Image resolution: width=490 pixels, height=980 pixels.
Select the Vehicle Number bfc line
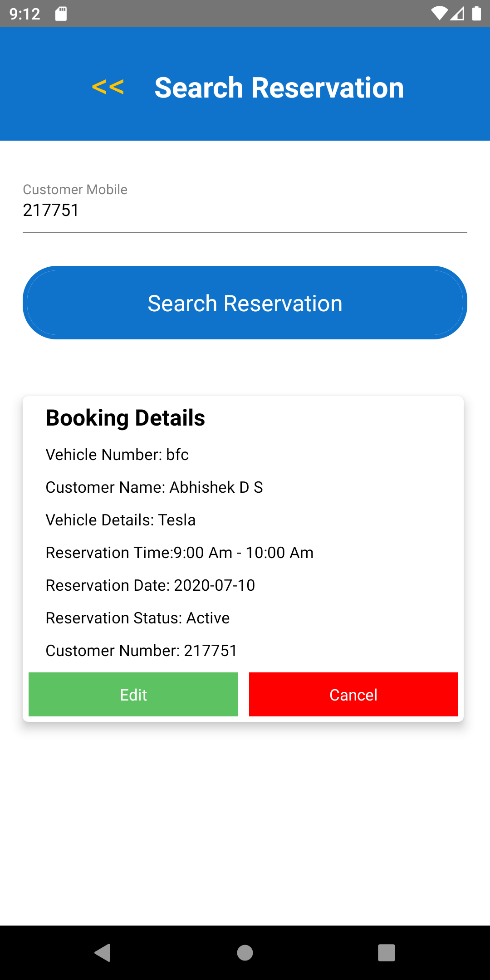tap(117, 455)
